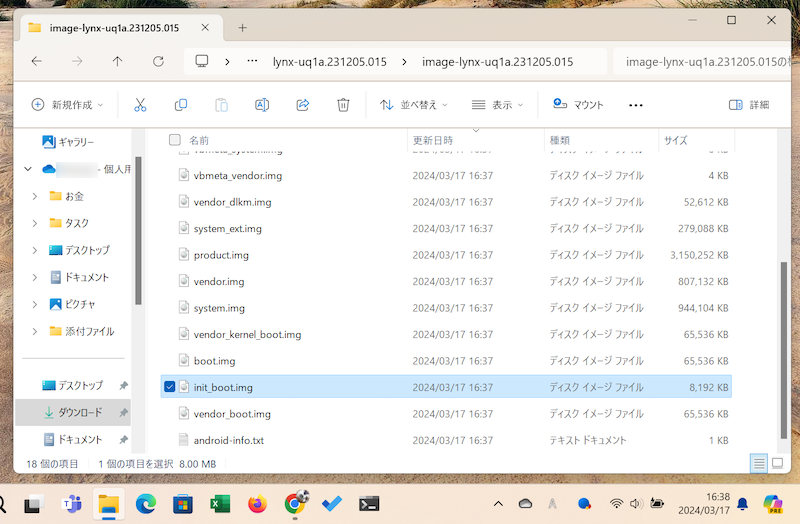Click the Share icon in toolbar
The image size is (800, 524).
coord(303,105)
